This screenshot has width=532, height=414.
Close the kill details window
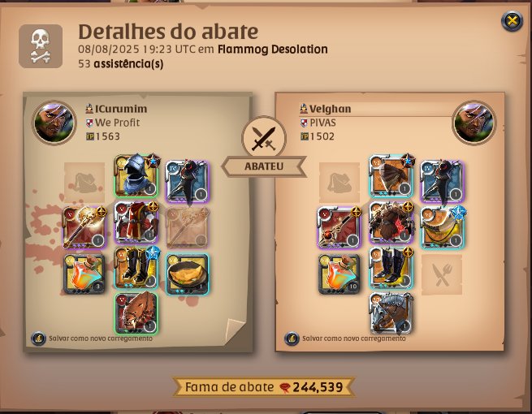click(512, 21)
